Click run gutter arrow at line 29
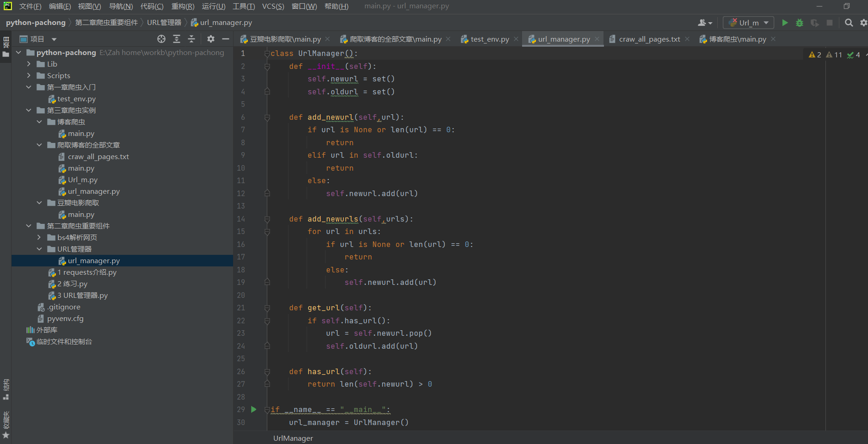Screen dimensions: 868x444 pyautogui.click(x=253, y=409)
